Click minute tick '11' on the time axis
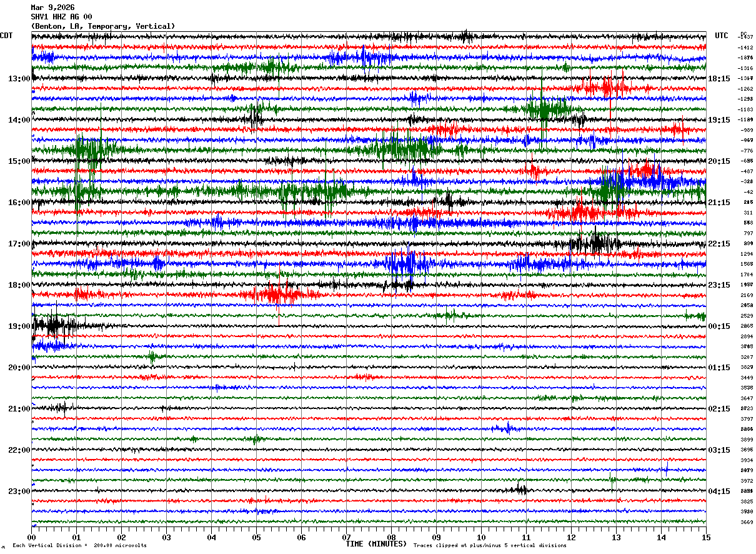 coord(526,537)
